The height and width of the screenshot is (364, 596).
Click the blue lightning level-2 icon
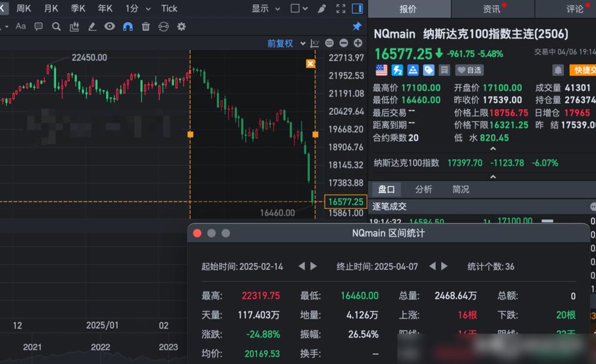(x=397, y=70)
